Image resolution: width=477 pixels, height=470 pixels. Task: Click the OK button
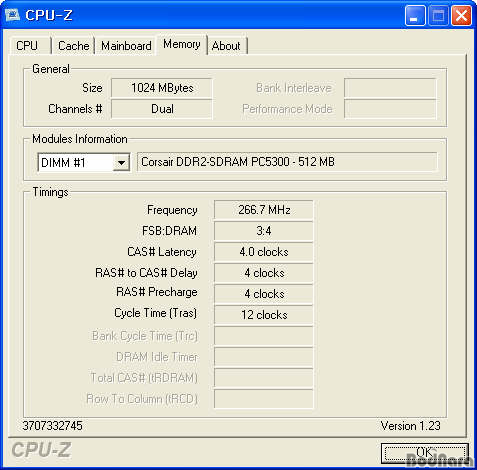click(x=425, y=453)
